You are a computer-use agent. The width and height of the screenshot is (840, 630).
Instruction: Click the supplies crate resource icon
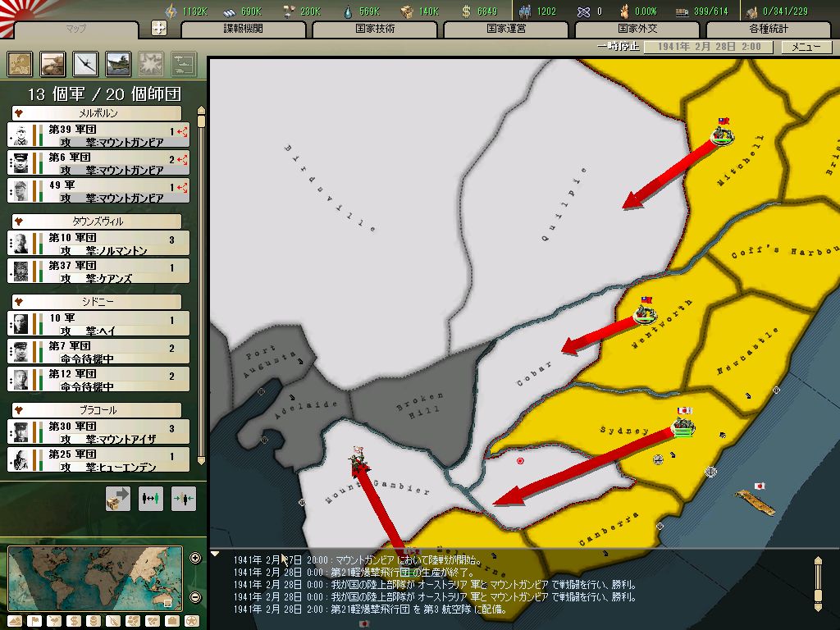408,11
